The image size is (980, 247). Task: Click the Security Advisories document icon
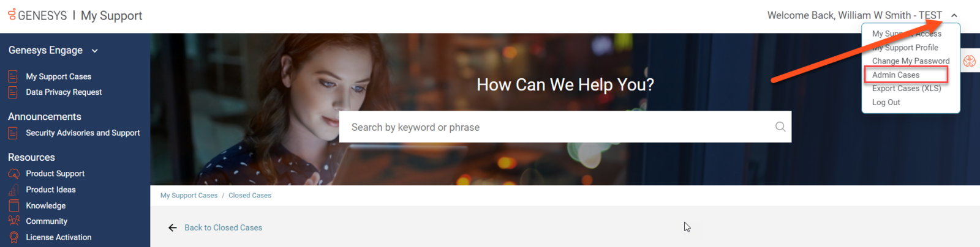[13, 133]
